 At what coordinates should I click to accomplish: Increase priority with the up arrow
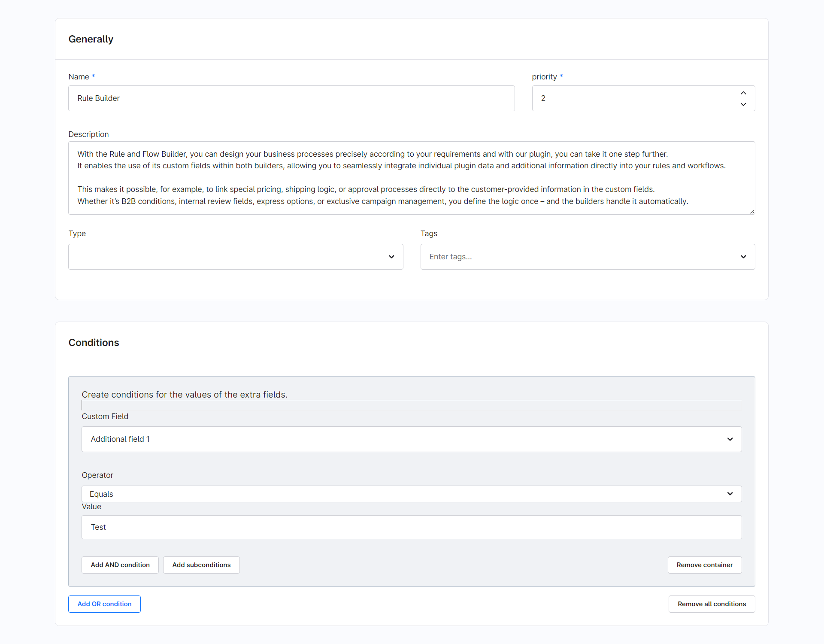(743, 93)
